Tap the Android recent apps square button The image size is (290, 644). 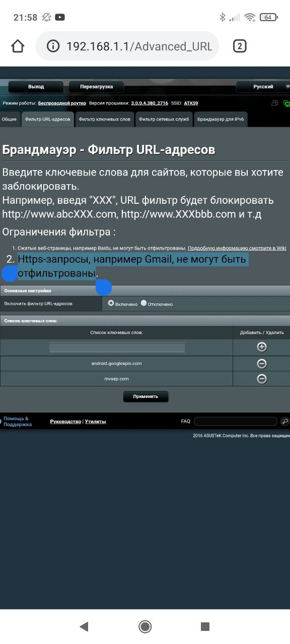[x=205, y=626]
